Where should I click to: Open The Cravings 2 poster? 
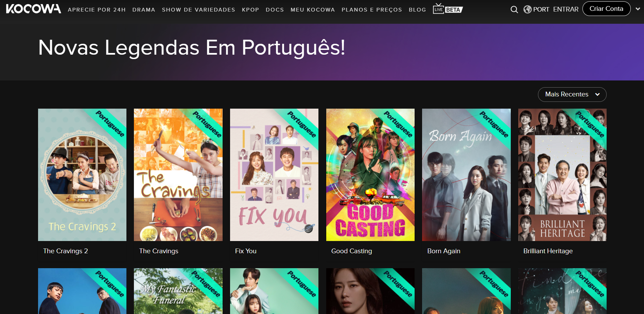[x=82, y=175]
